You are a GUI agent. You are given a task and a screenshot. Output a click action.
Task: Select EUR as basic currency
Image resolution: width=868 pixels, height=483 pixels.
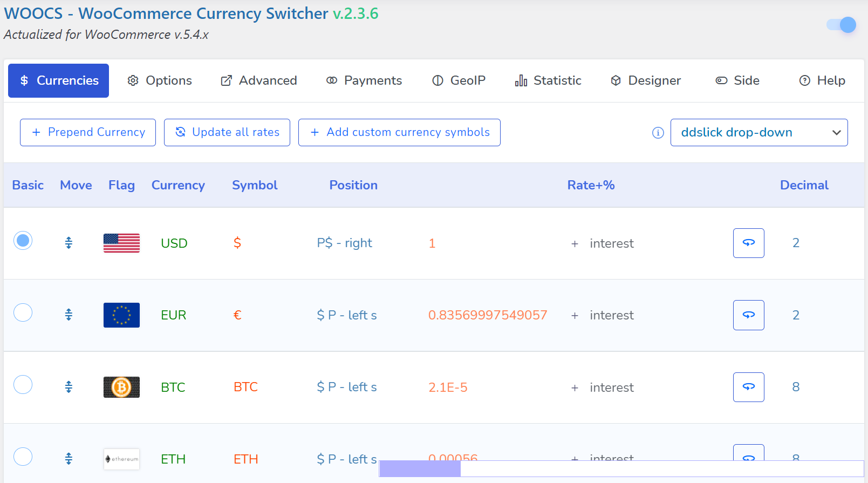coord(23,312)
